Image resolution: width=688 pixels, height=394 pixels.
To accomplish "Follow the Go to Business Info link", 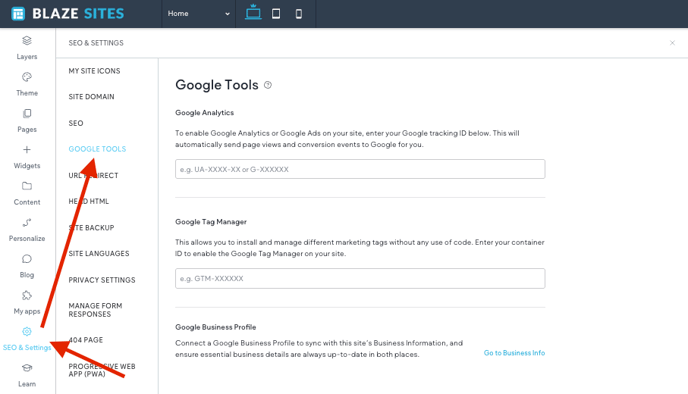I will tap(514, 353).
